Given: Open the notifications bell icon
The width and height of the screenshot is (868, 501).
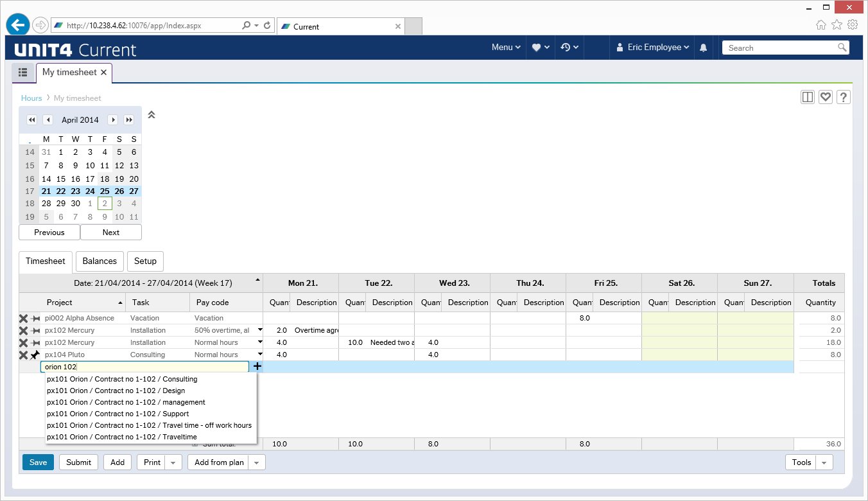Looking at the screenshot, I should [x=703, y=47].
